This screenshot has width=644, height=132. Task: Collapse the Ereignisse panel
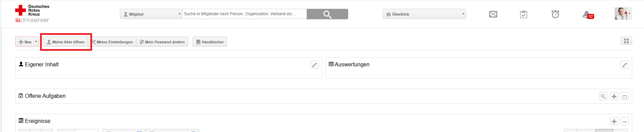click(625, 121)
